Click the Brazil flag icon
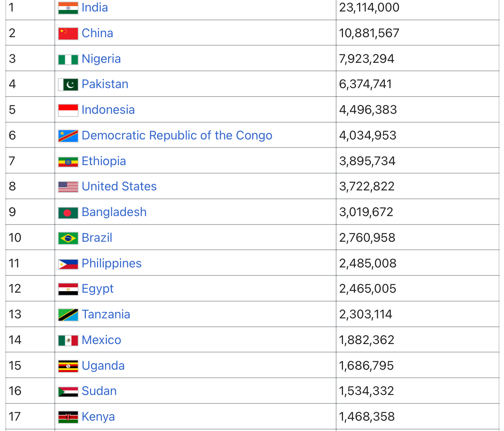The height and width of the screenshot is (431, 504). (68, 238)
